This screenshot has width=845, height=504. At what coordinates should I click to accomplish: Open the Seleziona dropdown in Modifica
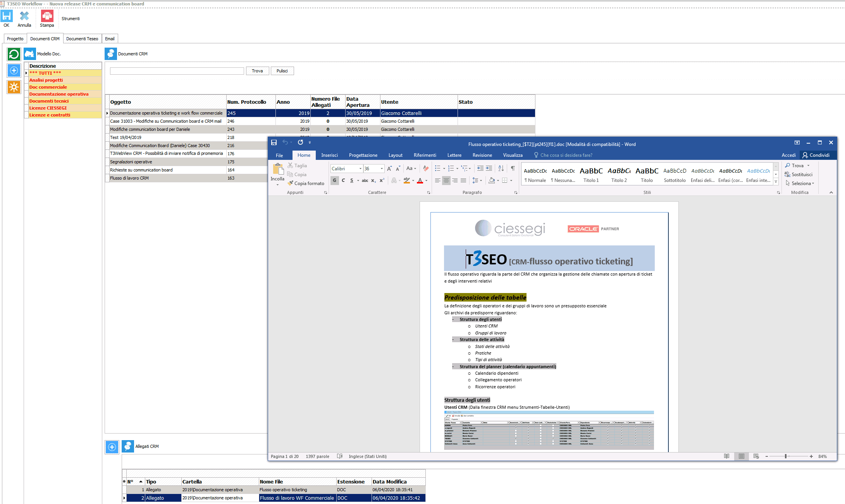tap(800, 183)
